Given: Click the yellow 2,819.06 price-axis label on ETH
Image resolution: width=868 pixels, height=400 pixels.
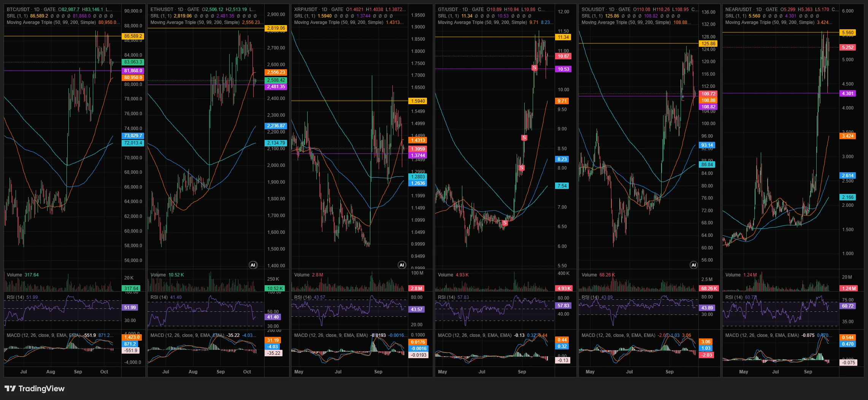Looking at the screenshot, I should [x=276, y=28].
